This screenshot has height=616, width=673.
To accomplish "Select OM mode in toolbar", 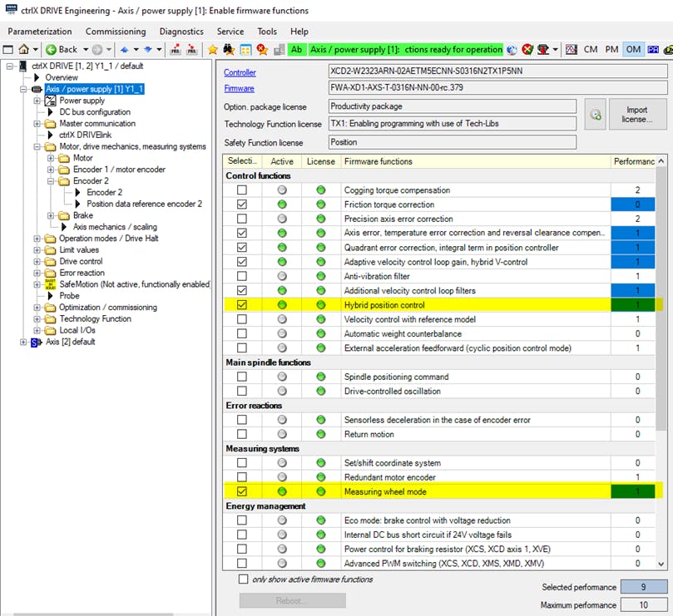I will click(633, 50).
